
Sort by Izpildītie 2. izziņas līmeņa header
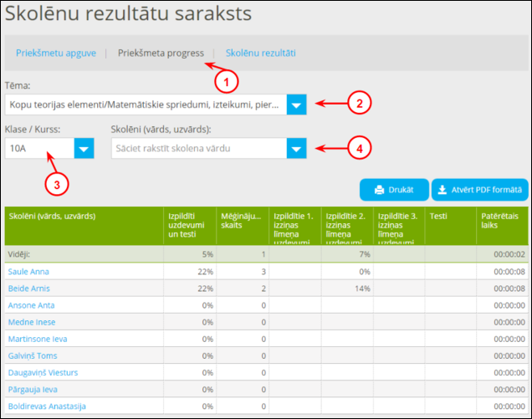347,226
